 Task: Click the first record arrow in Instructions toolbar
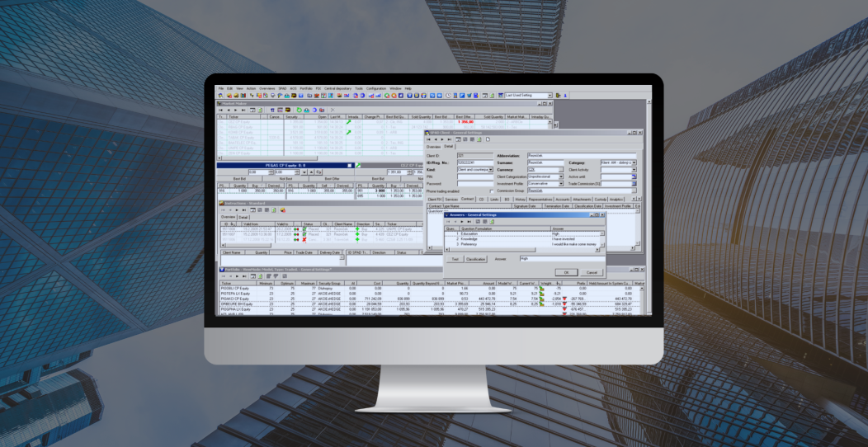point(223,209)
